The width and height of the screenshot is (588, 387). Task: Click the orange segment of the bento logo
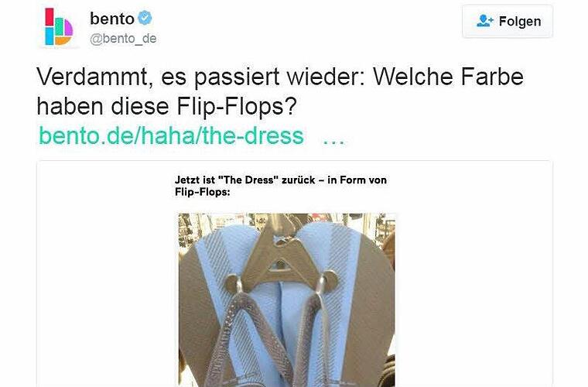[x=63, y=40]
